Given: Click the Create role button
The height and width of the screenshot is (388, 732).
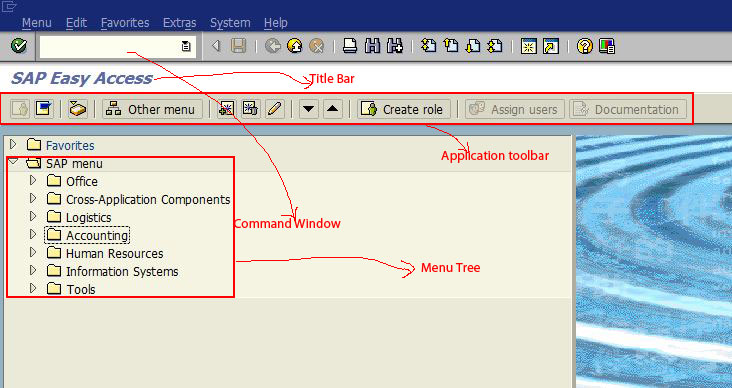Looking at the screenshot, I should point(404,109).
